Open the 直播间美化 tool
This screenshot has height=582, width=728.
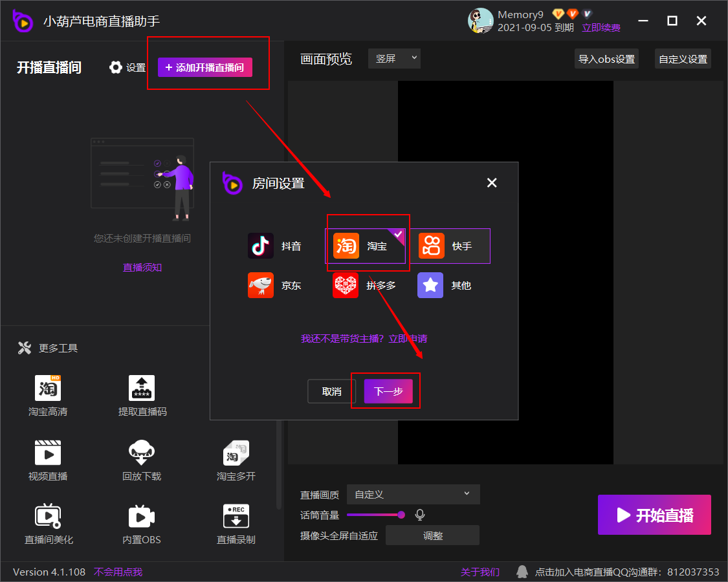pos(49,524)
